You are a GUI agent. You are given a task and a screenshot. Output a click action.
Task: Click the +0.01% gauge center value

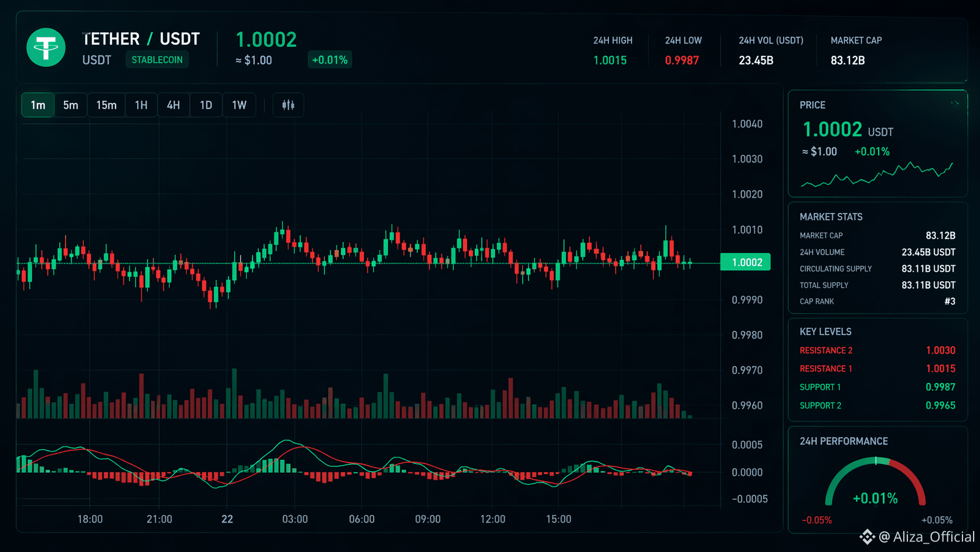coord(875,498)
